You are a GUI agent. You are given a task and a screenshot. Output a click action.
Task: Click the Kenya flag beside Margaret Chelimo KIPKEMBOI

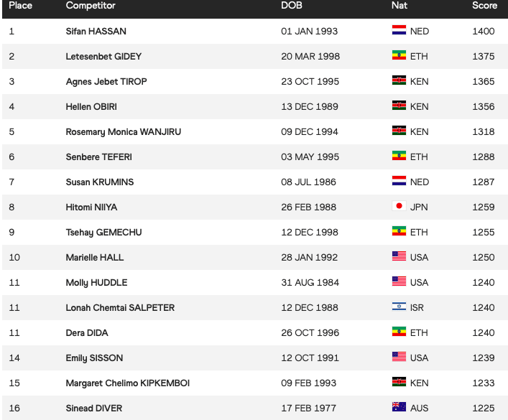tap(399, 383)
